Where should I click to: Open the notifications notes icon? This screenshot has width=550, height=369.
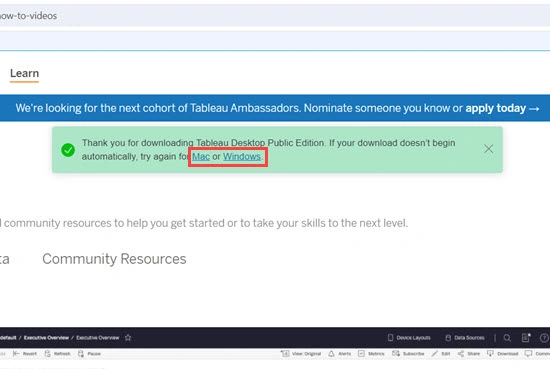point(526,337)
